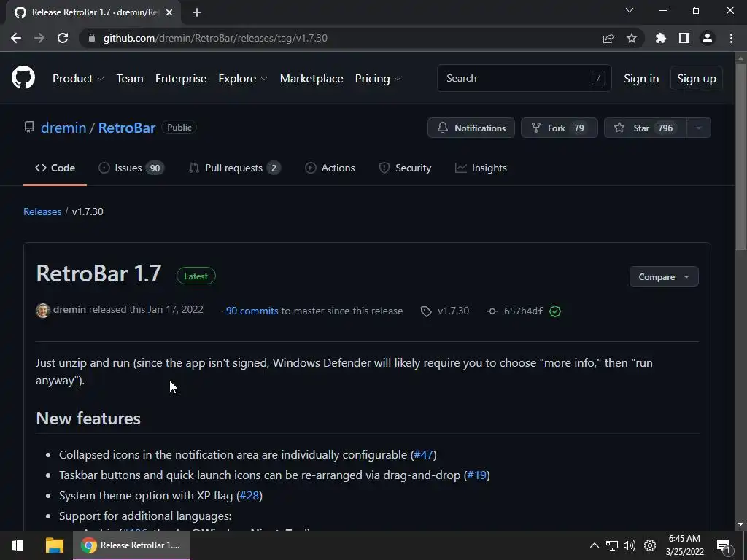The height and width of the screenshot is (560, 747).
Task: Click the dremin author name in release info
Action: click(x=69, y=309)
